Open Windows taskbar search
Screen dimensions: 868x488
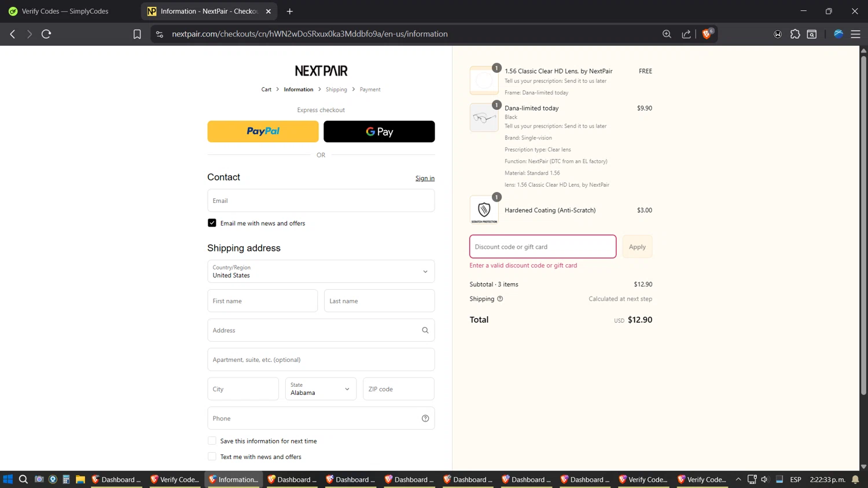point(23,479)
